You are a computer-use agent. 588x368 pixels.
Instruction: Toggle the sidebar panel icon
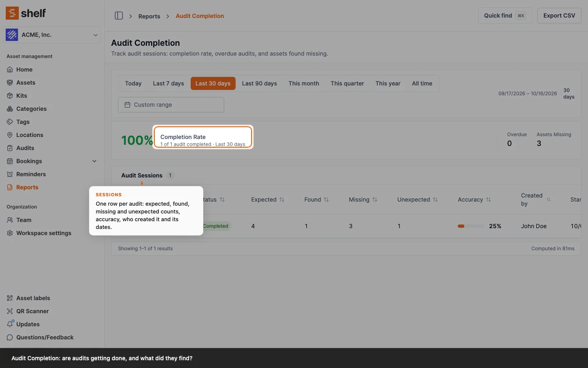coord(119,16)
